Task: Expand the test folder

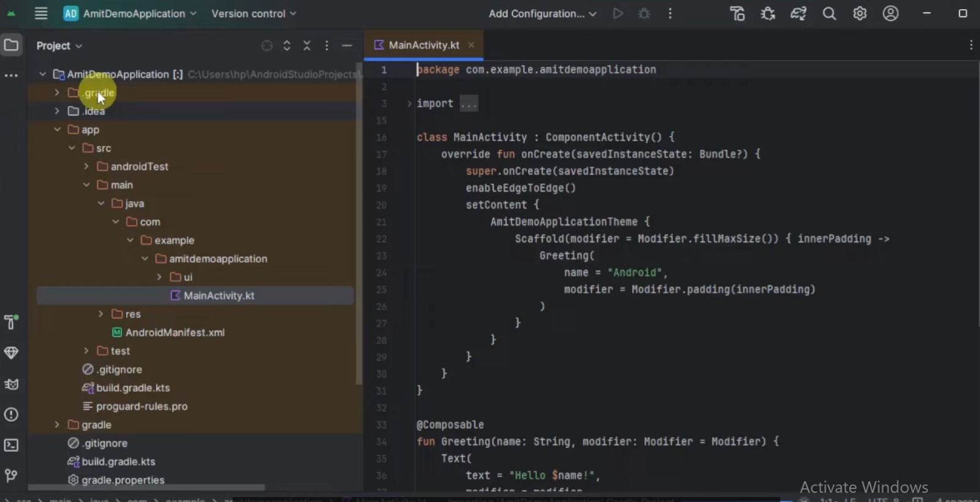Action: tap(86, 351)
